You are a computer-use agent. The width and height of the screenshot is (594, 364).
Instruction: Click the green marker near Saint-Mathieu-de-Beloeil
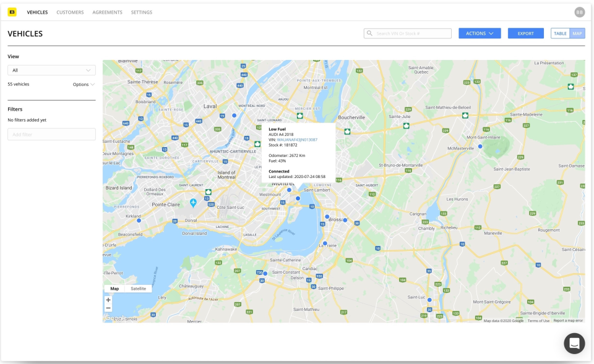pos(465,116)
